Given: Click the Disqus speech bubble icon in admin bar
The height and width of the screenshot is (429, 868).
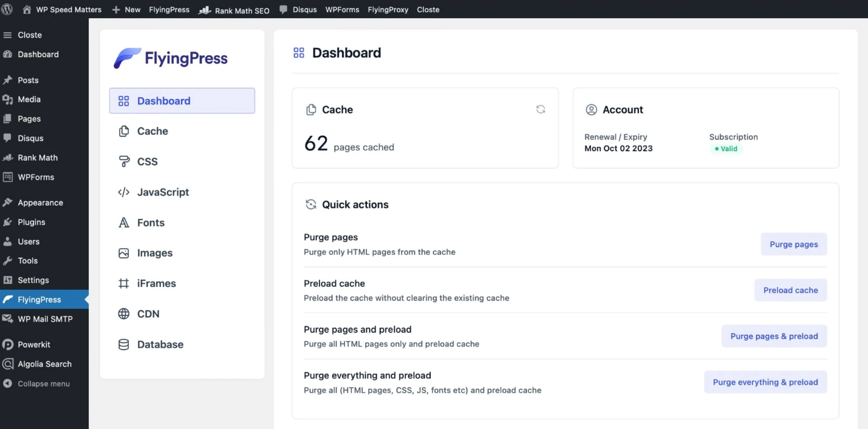Looking at the screenshot, I should pyautogui.click(x=284, y=10).
